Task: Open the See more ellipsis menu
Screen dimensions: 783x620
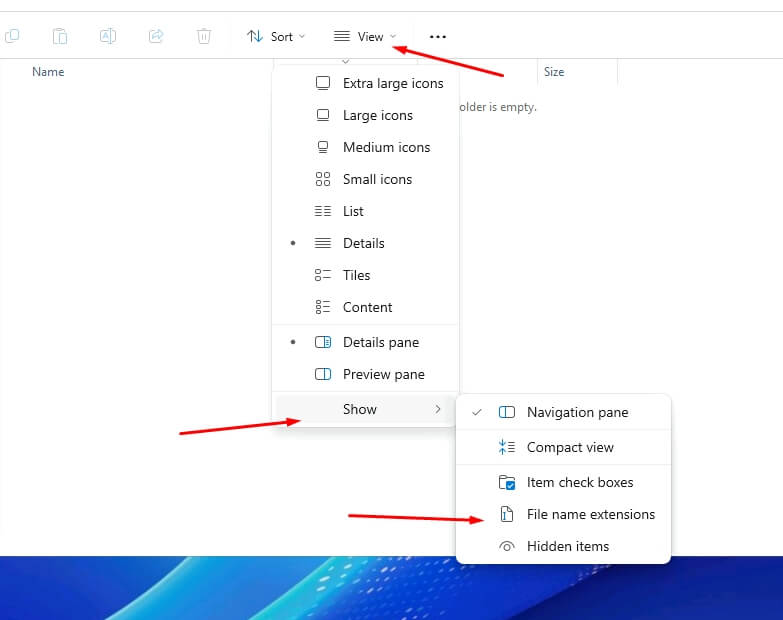Action: 437,37
